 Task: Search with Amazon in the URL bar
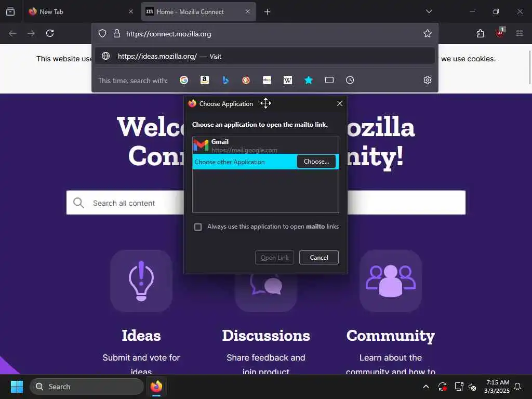[x=205, y=80]
